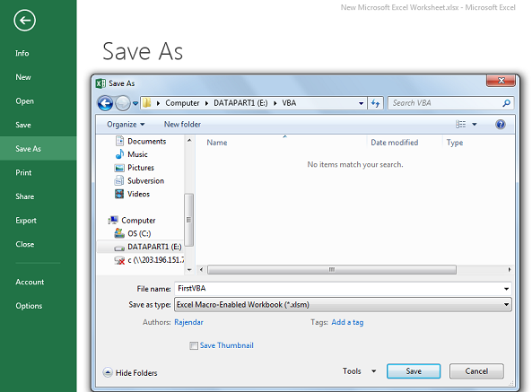The height and width of the screenshot is (392, 532).
Task: Select the Videos library icon
Action: tap(119, 194)
